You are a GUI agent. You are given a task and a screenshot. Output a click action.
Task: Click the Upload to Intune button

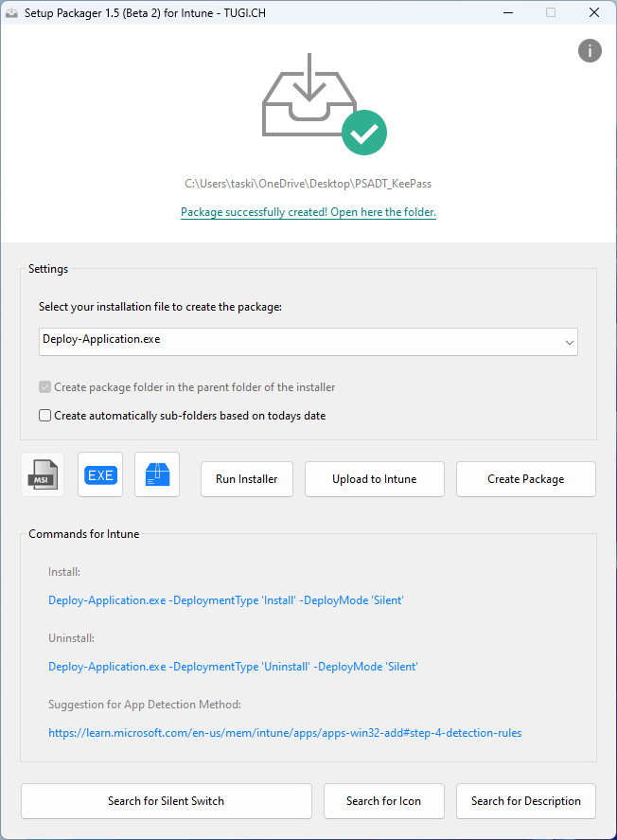[x=374, y=479]
